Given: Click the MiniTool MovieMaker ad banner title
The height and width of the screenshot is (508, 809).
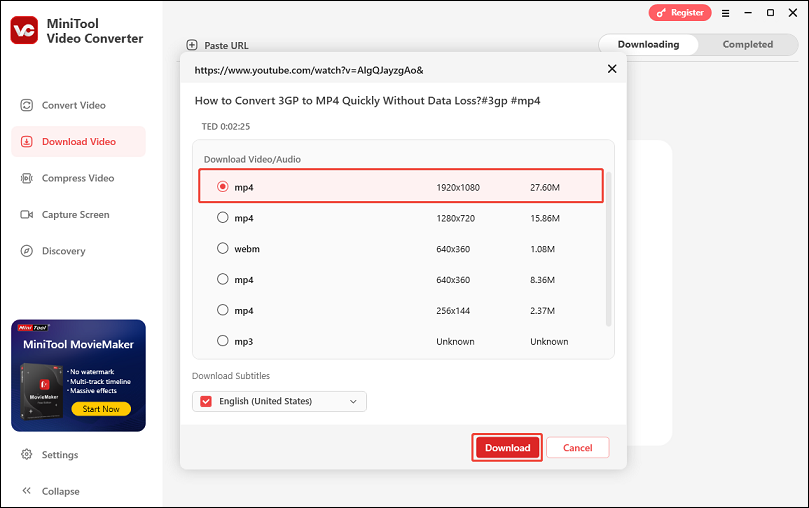Looking at the screenshot, I should [78, 345].
